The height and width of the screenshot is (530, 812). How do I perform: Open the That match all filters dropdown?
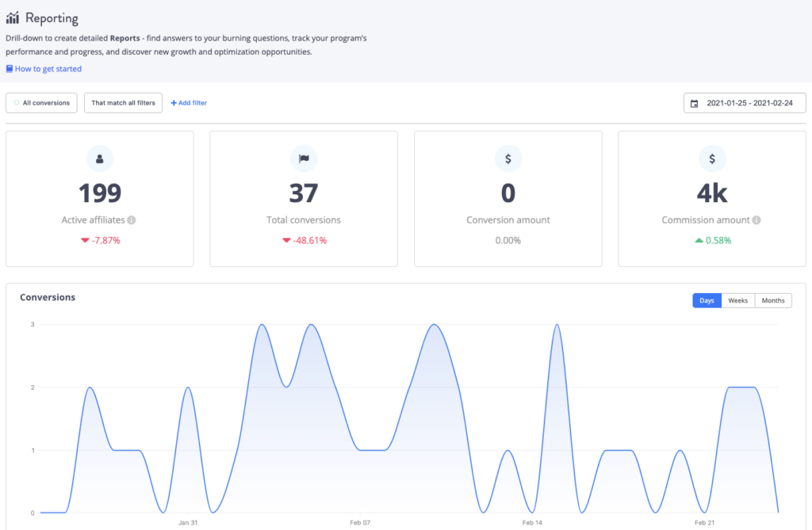(x=123, y=102)
